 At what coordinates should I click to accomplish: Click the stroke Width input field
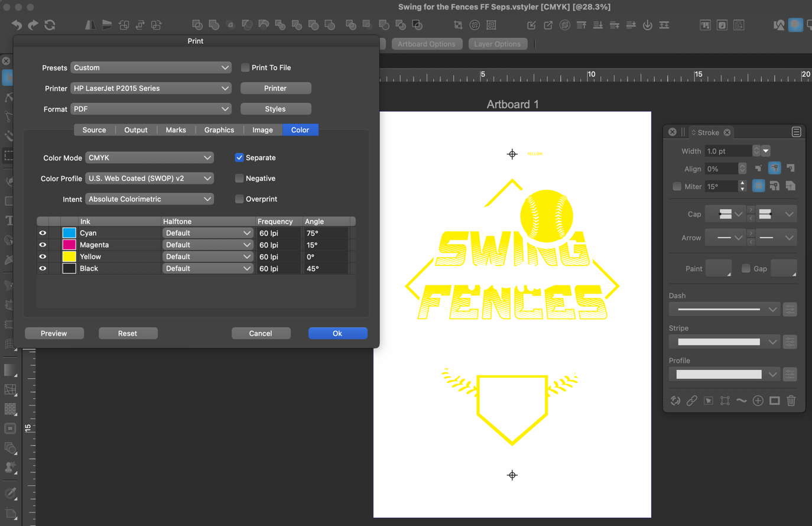(x=728, y=151)
